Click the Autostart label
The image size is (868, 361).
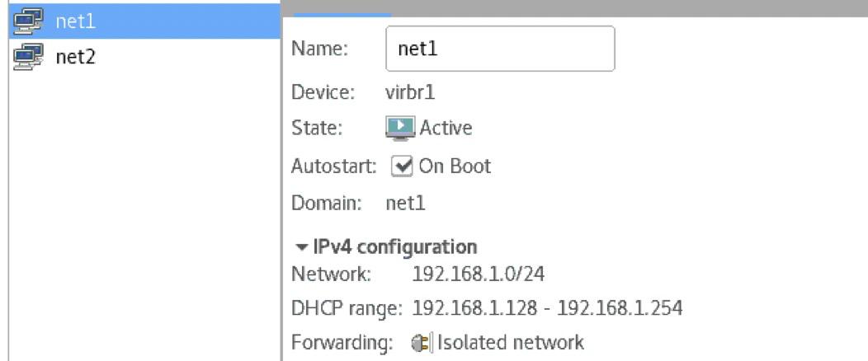coord(333,166)
